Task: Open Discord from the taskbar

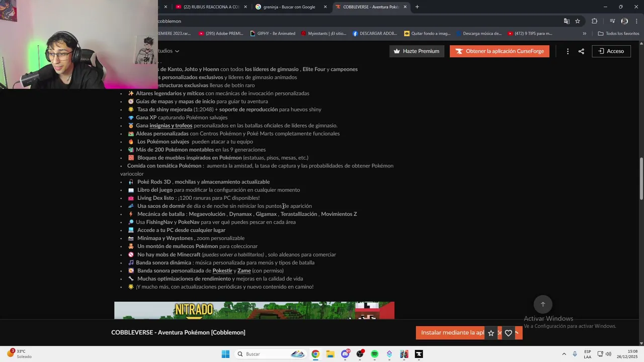Action: tap(345, 354)
